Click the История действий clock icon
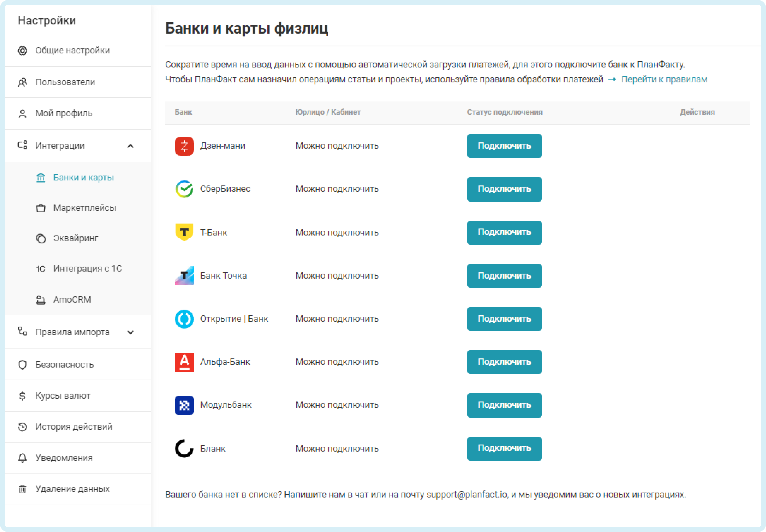 coord(22,427)
